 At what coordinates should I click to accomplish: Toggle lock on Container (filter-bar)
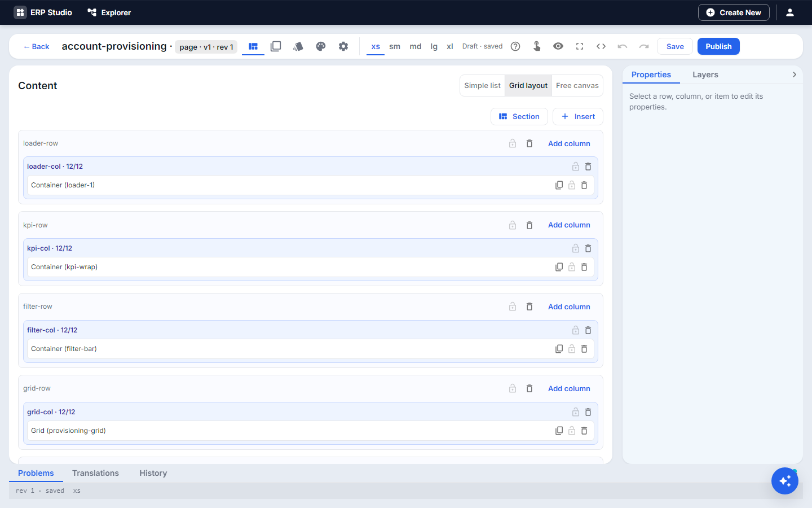tap(572, 349)
